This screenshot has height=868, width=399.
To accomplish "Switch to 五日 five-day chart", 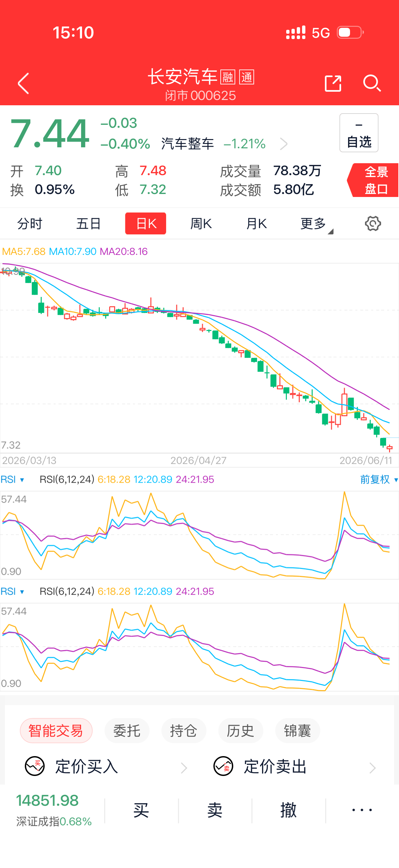I will coord(88,223).
